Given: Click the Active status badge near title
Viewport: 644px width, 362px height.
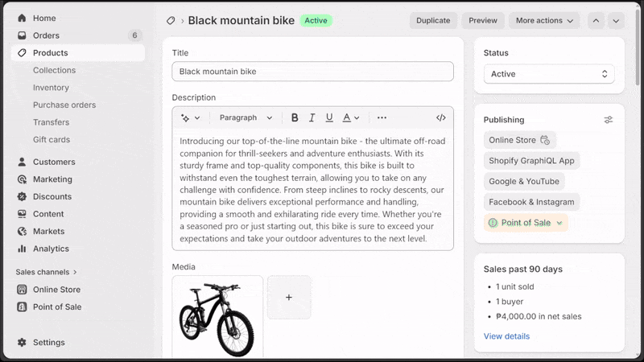Looking at the screenshot, I should point(316,21).
